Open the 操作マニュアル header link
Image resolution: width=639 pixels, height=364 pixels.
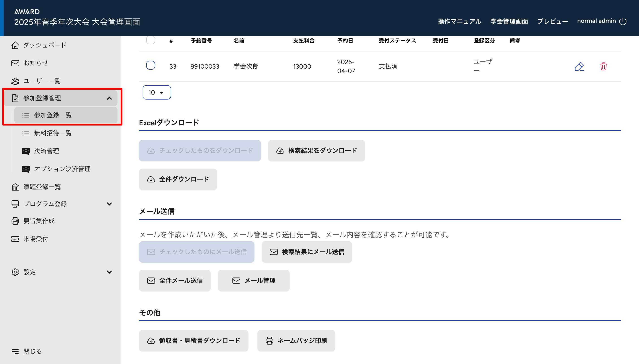click(459, 22)
